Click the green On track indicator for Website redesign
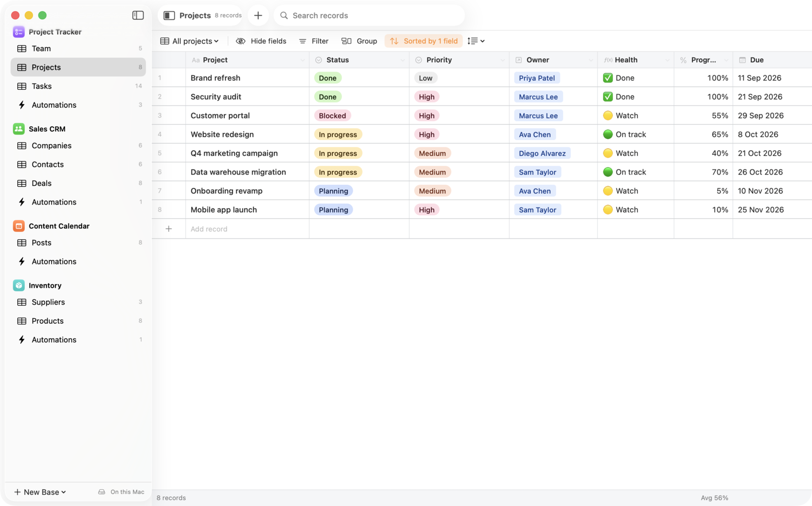 click(x=607, y=134)
